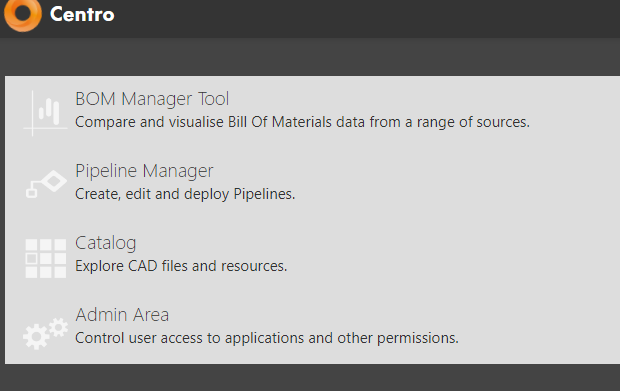Click the large gear in the Admin icon
Viewport: 620px width, 391px height.
click(x=36, y=337)
